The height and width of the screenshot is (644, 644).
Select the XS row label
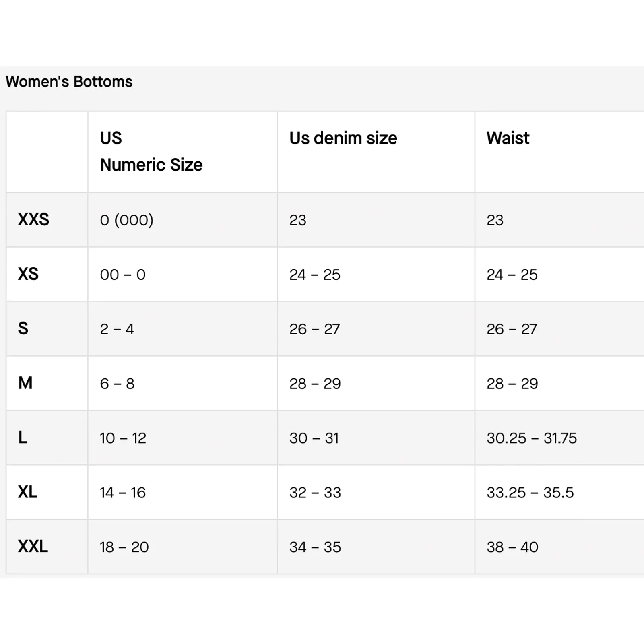pos(28,274)
